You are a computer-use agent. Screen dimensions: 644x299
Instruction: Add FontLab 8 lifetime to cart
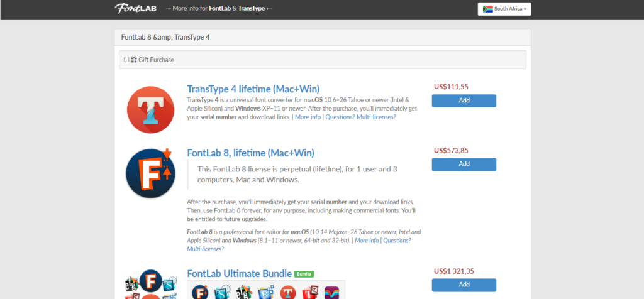[464, 164]
